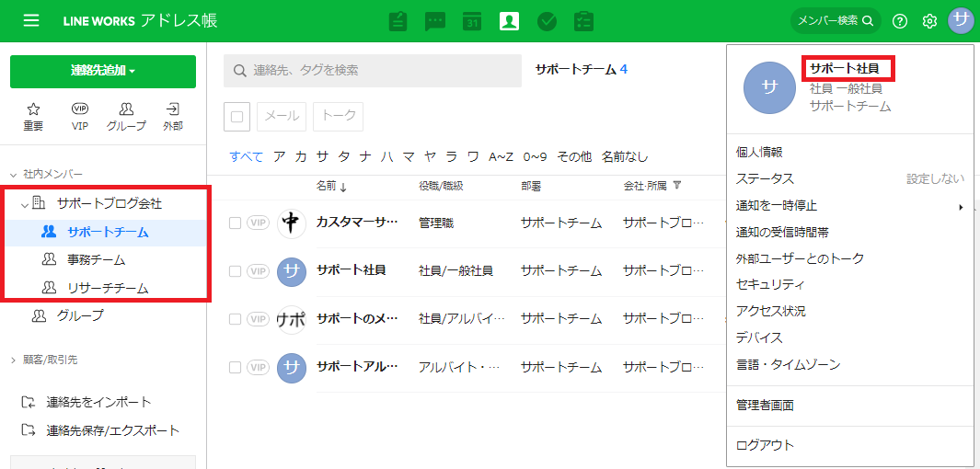Open the hamburger main menu

point(31,20)
